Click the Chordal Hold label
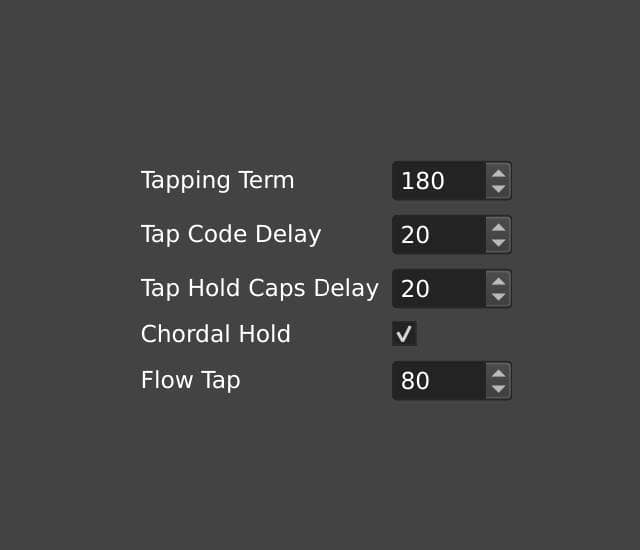640x550 pixels. click(x=215, y=335)
